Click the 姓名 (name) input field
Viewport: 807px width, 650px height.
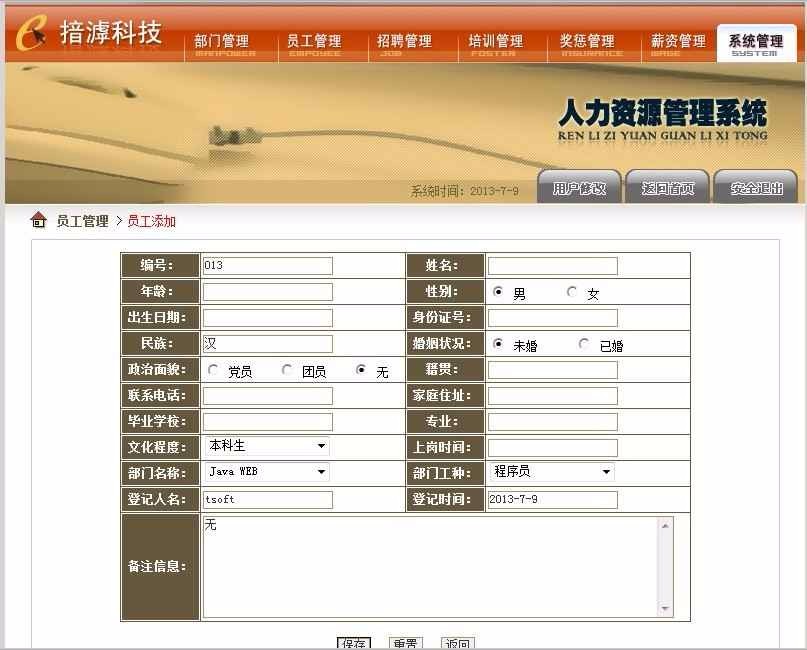(x=553, y=265)
